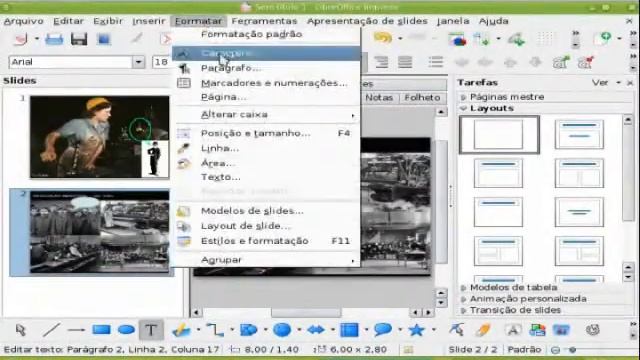Choose the basic shapes tool
The image size is (640, 360).
tap(248, 330)
